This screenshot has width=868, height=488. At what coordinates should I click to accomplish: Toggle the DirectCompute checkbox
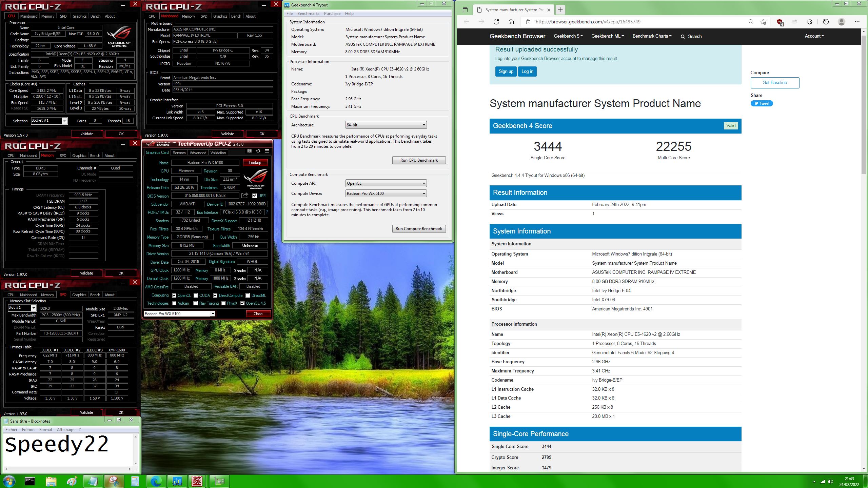pyautogui.click(x=215, y=295)
